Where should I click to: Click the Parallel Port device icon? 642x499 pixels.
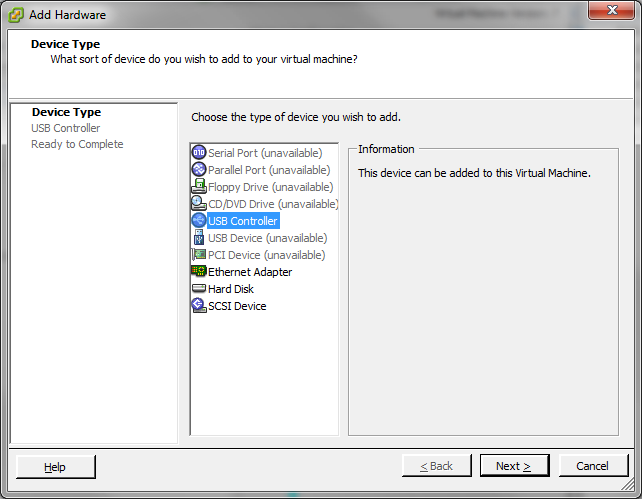(199, 169)
